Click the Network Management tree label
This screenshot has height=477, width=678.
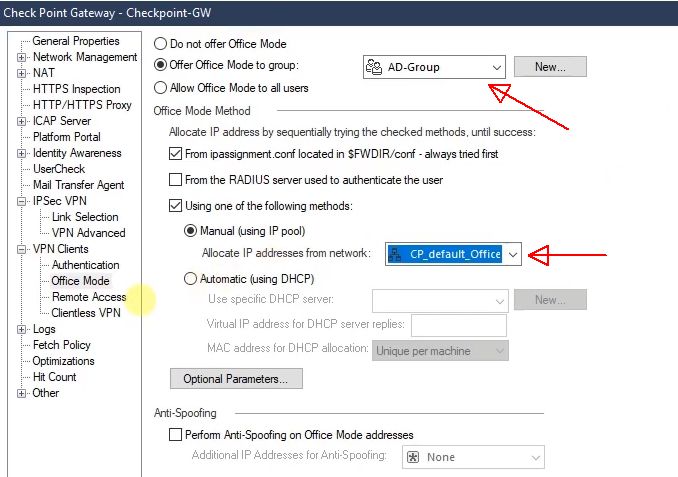tap(85, 57)
